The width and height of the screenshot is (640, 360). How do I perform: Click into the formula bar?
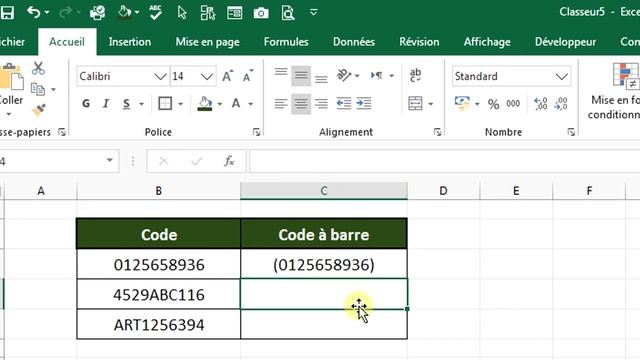point(444,161)
